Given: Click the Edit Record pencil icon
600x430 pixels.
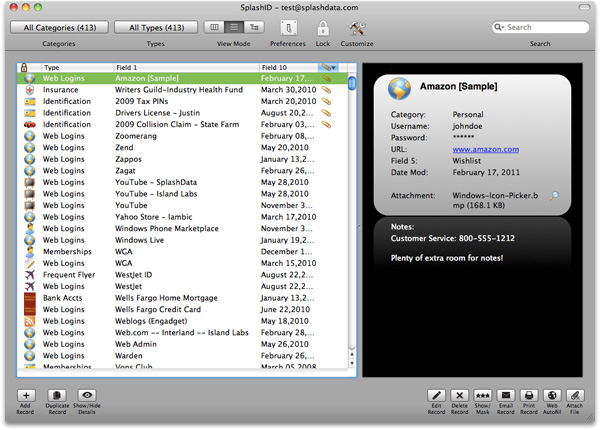Looking at the screenshot, I should click(436, 395).
